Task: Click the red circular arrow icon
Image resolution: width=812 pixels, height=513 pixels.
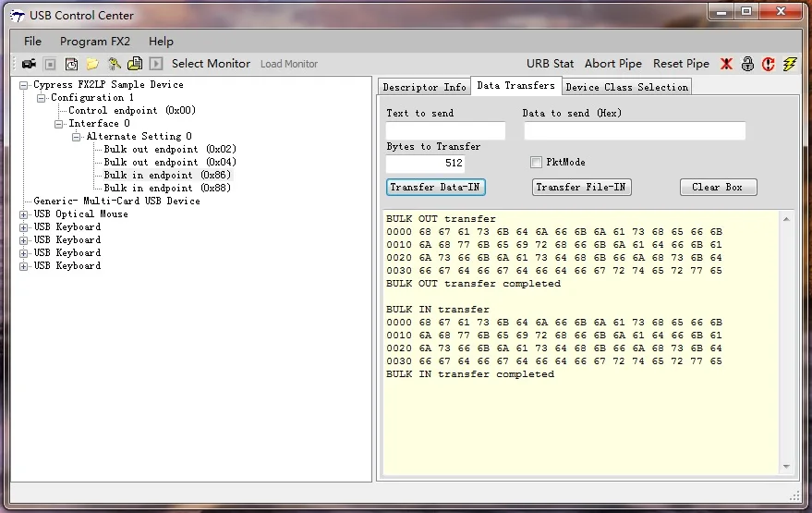Action: (x=768, y=64)
